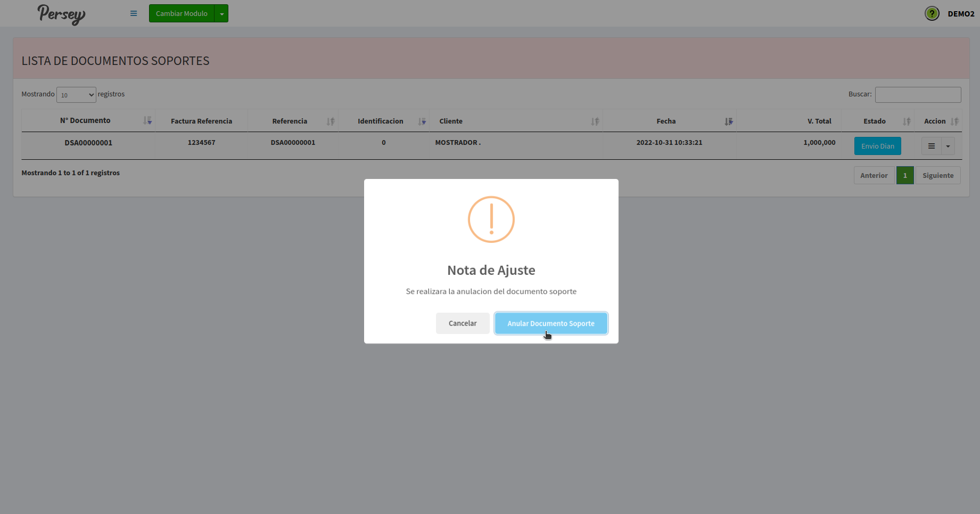980x514 pixels.
Task: Go to Anterior page
Action: (x=874, y=175)
